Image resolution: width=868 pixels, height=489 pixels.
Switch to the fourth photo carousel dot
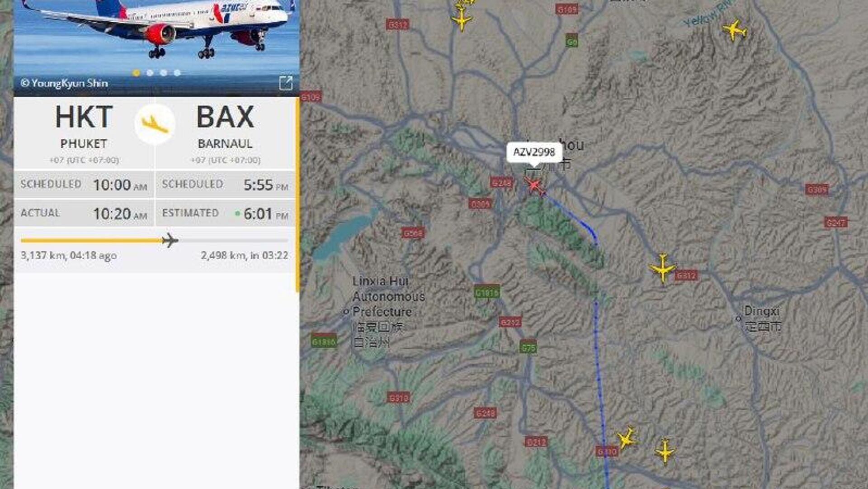pyautogui.click(x=177, y=72)
